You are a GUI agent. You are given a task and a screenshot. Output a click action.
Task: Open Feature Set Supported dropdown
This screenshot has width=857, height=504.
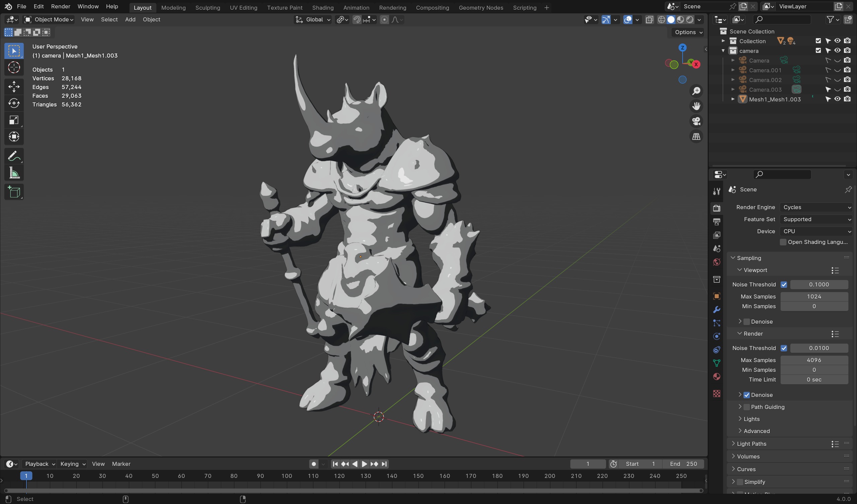coord(816,219)
